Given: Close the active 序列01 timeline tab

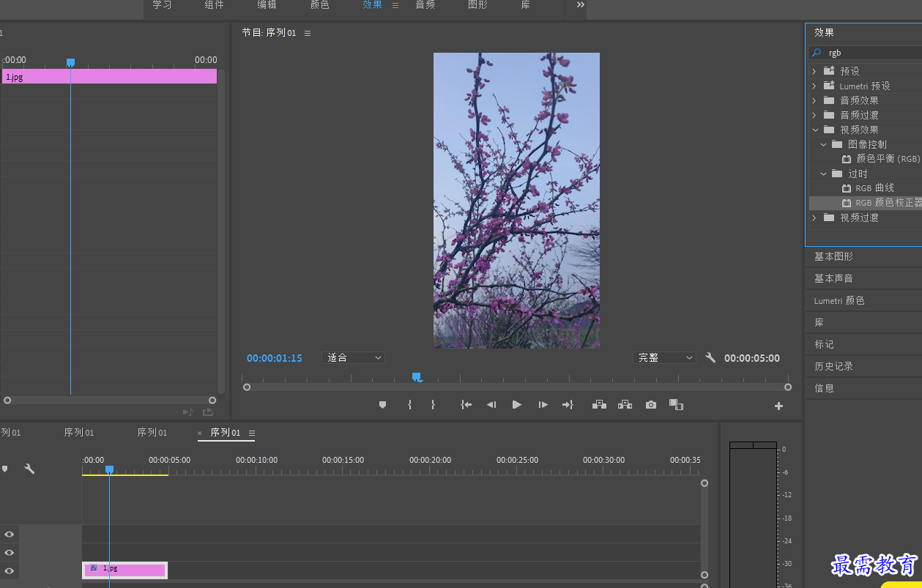Looking at the screenshot, I should (200, 433).
